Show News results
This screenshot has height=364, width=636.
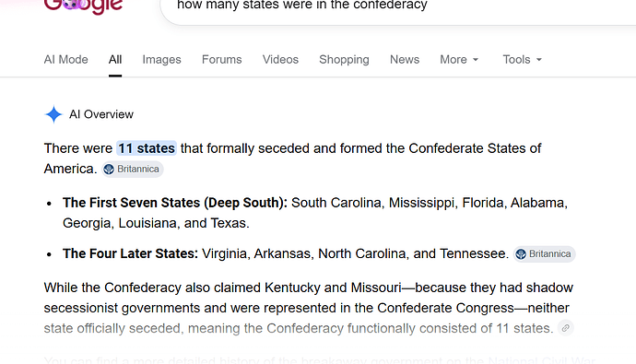click(405, 60)
